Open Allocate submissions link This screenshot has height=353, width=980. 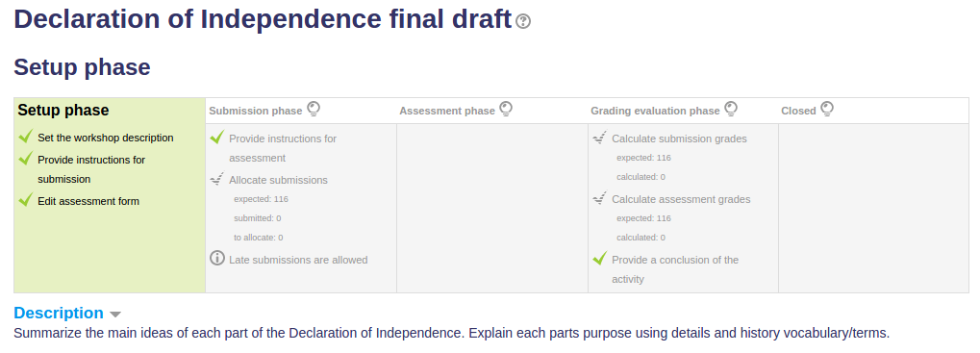[x=278, y=180]
